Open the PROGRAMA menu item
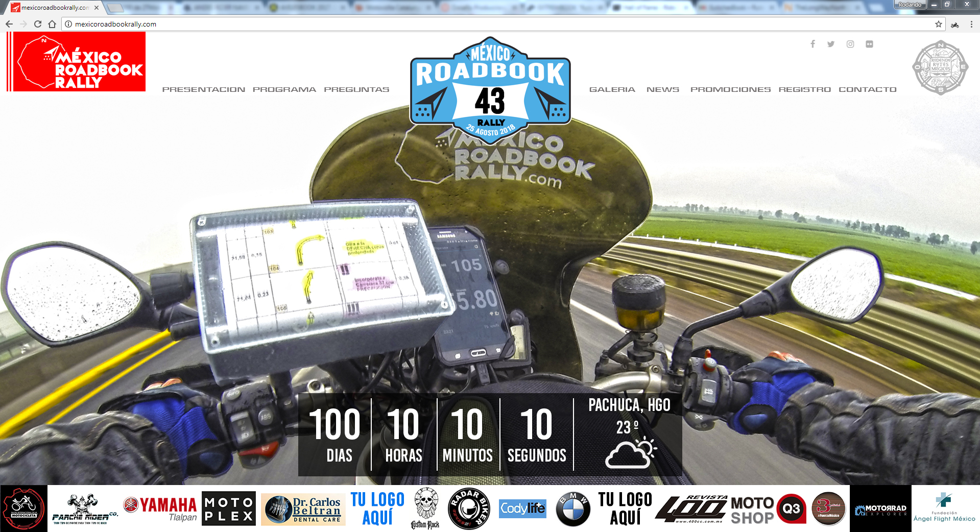The height and width of the screenshot is (532, 980). pyautogui.click(x=284, y=89)
